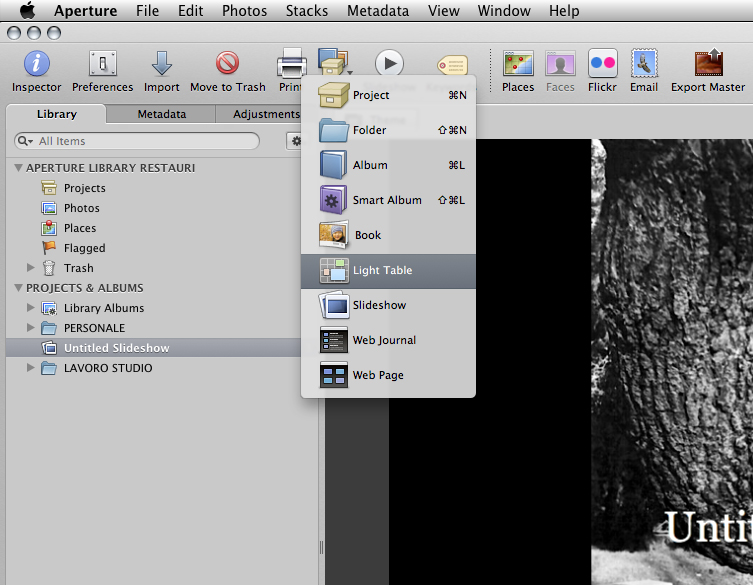Select Places in the library sidebar
753x585 pixels.
point(80,228)
